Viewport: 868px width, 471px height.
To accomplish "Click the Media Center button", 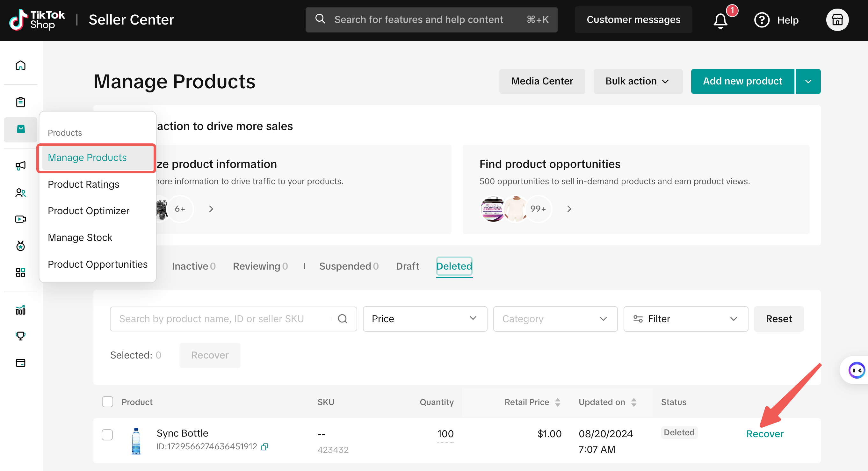I will [x=542, y=81].
